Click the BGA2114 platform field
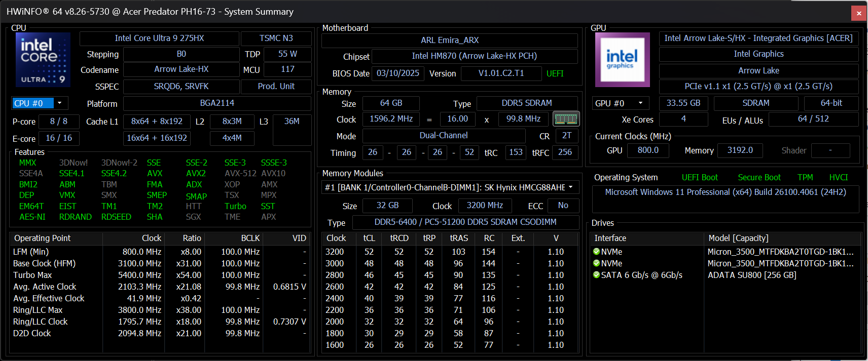The image size is (868, 361). click(x=217, y=103)
